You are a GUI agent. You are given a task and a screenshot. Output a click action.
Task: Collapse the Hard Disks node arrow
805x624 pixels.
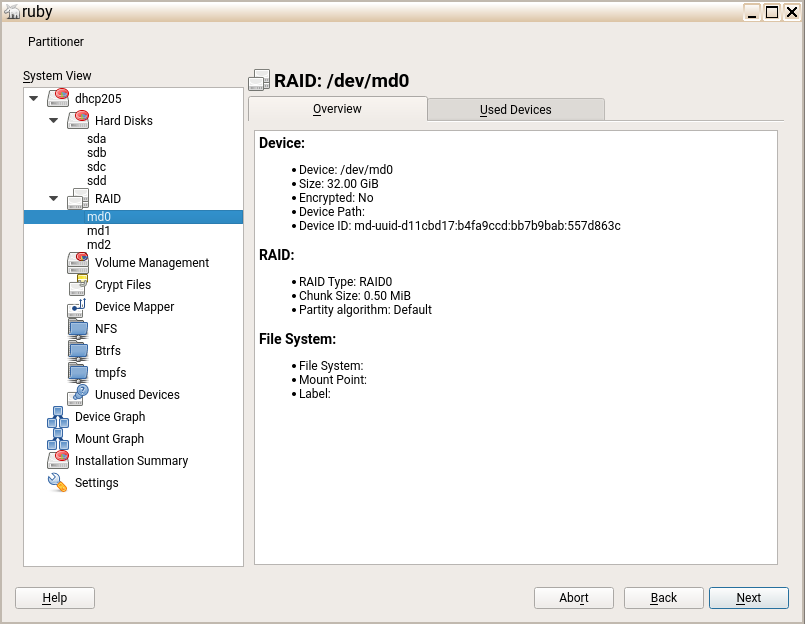click(x=54, y=121)
